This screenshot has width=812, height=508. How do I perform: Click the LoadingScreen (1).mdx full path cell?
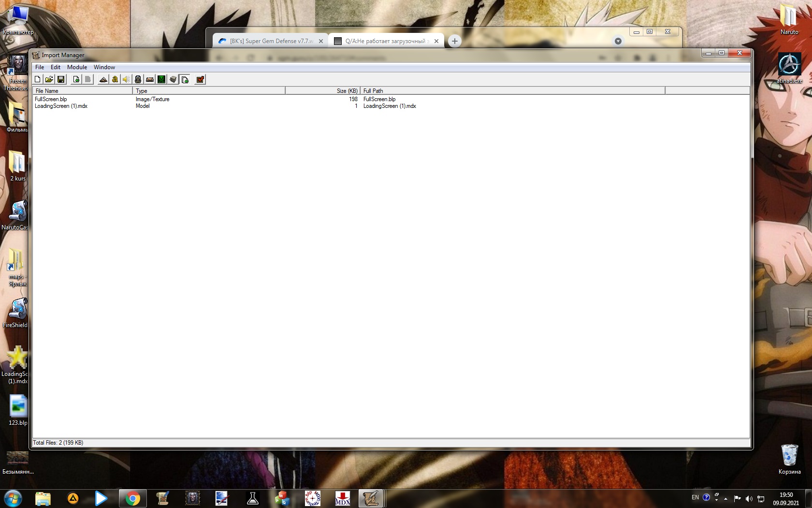point(390,106)
